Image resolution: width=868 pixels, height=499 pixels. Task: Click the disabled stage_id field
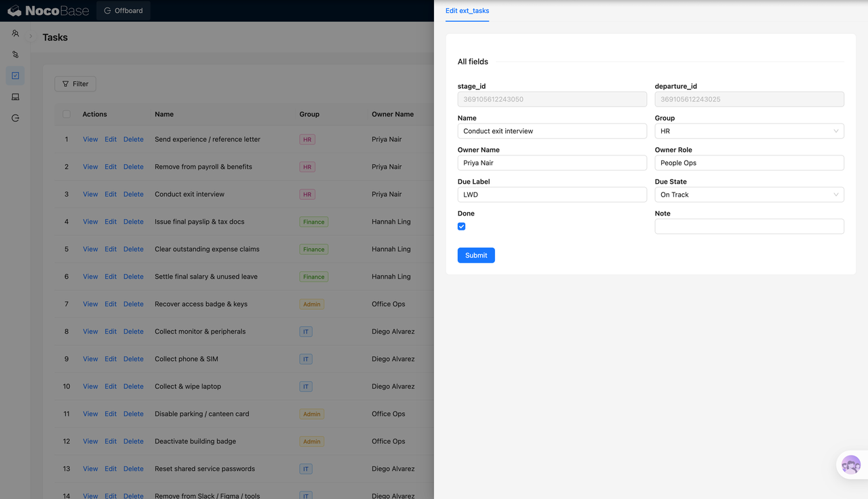point(552,99)
